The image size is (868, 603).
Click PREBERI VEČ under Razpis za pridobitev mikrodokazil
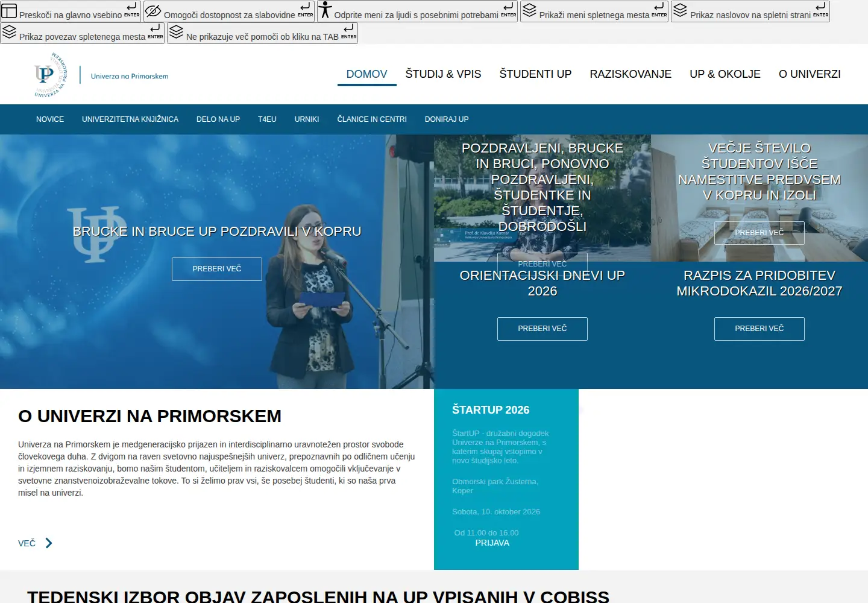(x=759, y=329)
